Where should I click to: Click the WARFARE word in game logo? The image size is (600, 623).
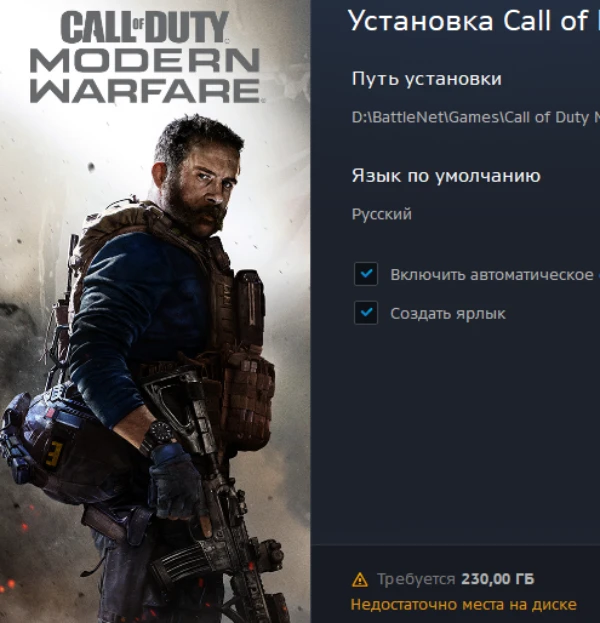click(x=145, y=91)
